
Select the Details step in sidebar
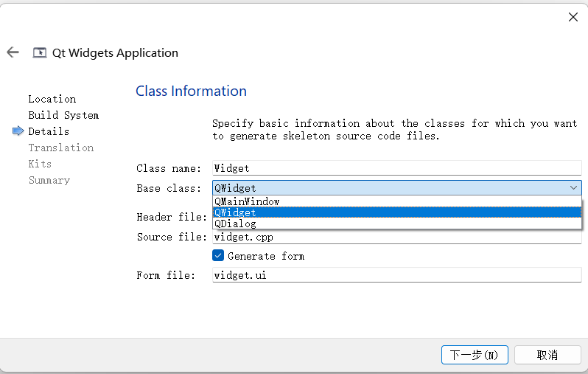(49, 131)
